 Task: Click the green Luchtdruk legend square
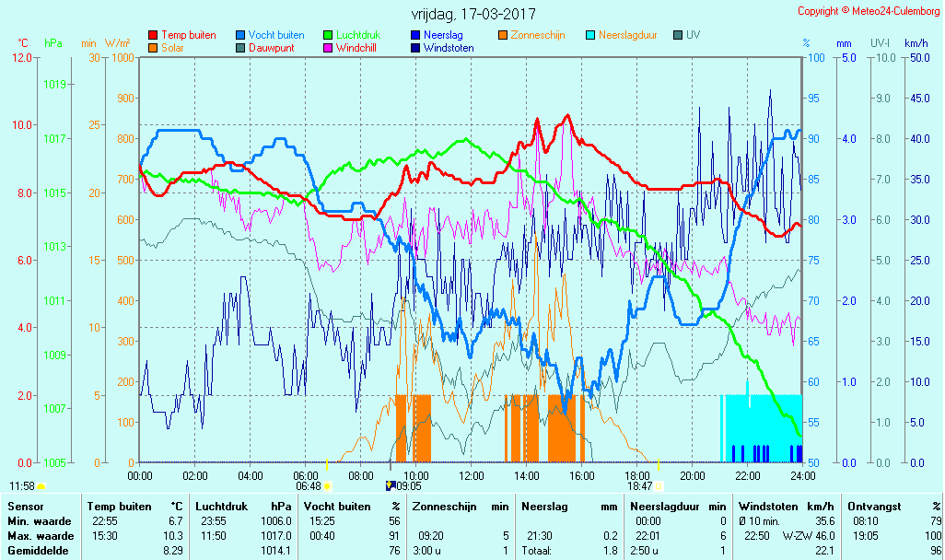(x=328, y=36)
